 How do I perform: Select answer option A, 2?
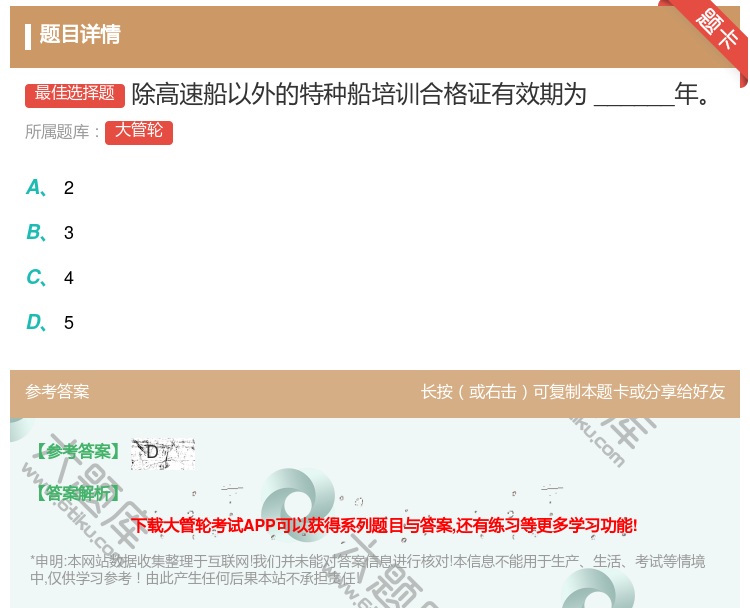(x=50, y=188)
